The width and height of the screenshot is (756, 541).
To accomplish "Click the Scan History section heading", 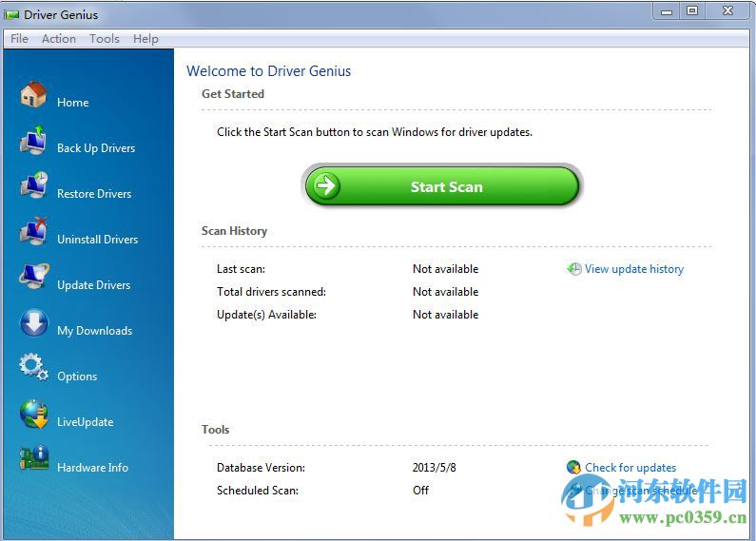I will [234, 230].
